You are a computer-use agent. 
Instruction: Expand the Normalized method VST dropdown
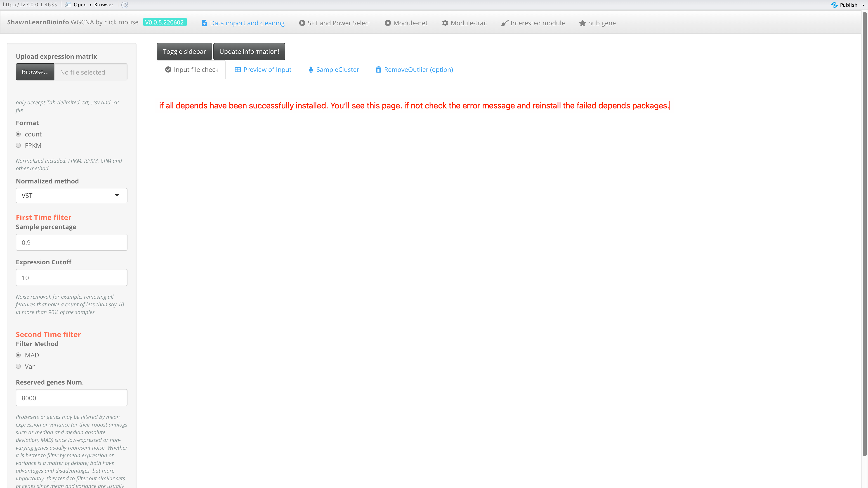point(71,196)
